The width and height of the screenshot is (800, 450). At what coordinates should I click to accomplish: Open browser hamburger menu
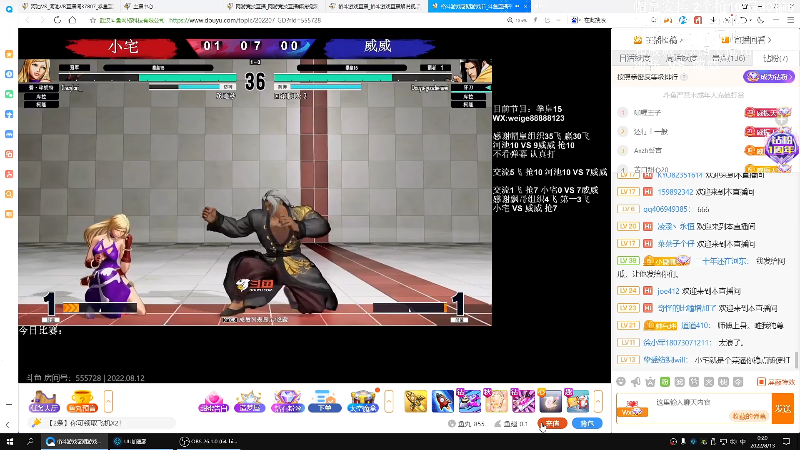point(790,20)
